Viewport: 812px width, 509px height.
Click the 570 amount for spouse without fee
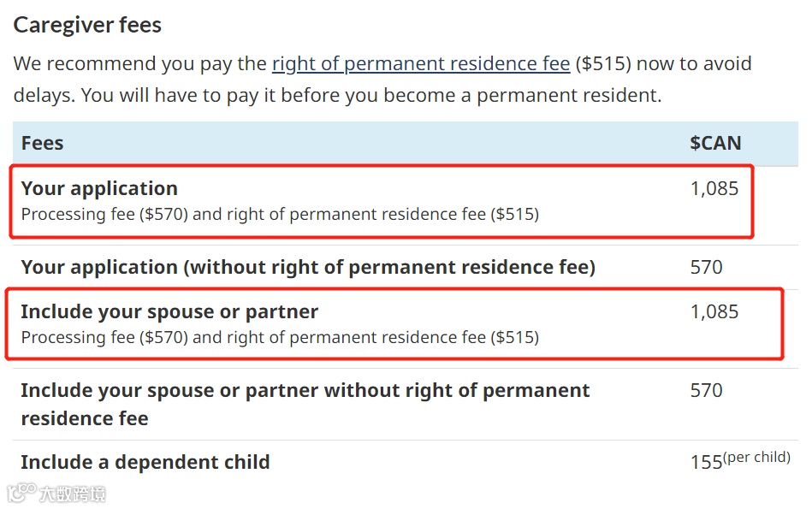point(706,390)
